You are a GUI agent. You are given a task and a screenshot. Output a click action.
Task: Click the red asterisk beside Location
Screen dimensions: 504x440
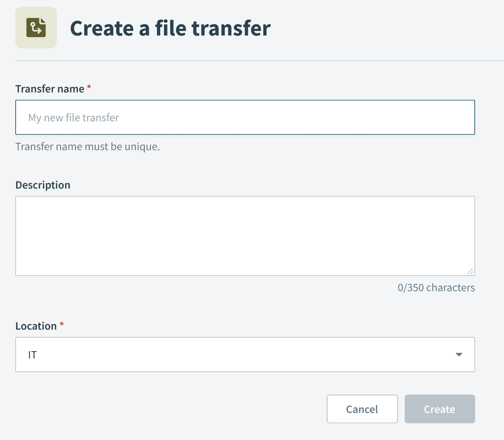[x=61, y=325]
